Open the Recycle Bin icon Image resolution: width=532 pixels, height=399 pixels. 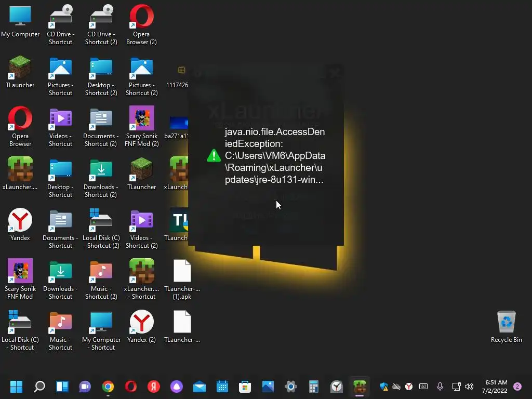(506, 326)
